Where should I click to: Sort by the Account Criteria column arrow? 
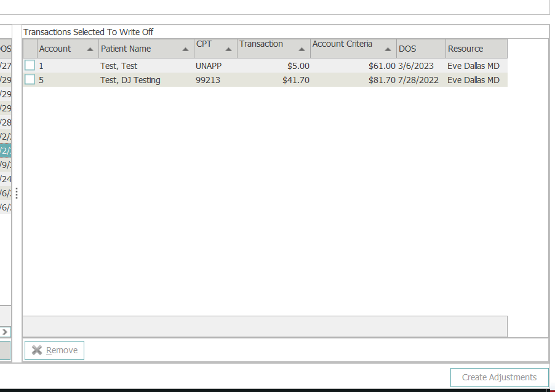pos(388,49)
